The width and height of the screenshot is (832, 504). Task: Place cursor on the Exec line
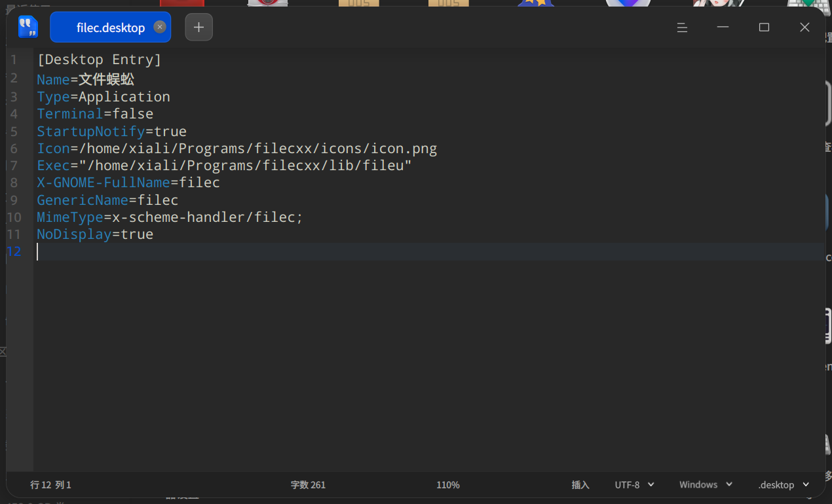pos(224,166)
